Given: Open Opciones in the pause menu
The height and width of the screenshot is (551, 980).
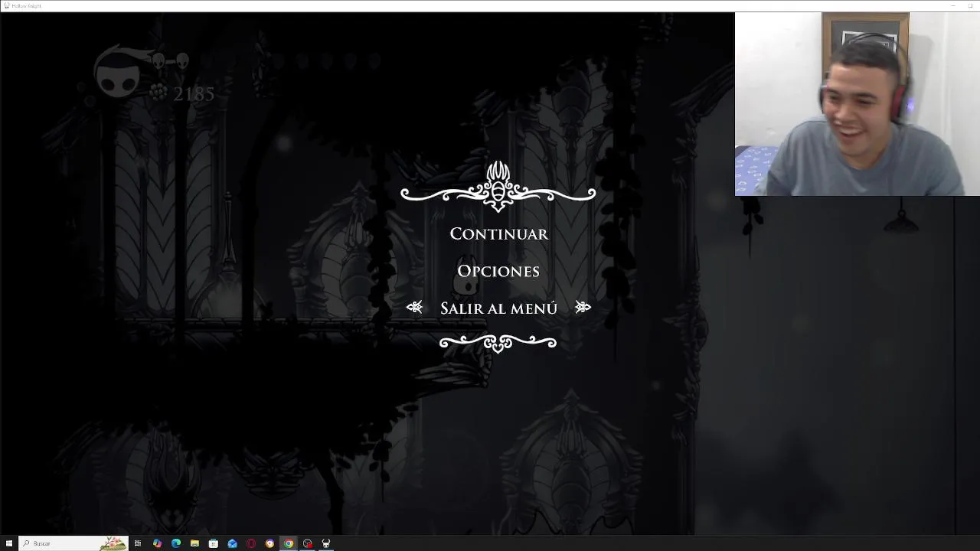Looking at the screenshot, I should 498,271.
